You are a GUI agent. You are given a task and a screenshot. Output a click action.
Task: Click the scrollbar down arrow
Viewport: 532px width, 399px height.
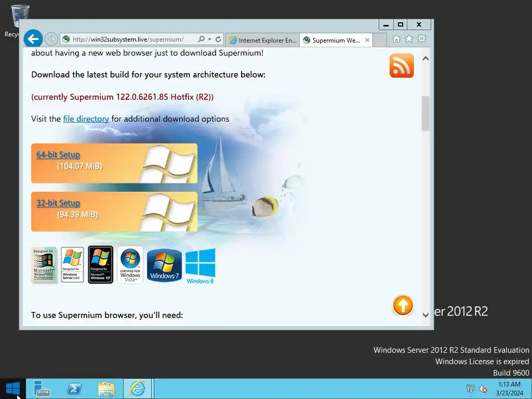point(425,315)
